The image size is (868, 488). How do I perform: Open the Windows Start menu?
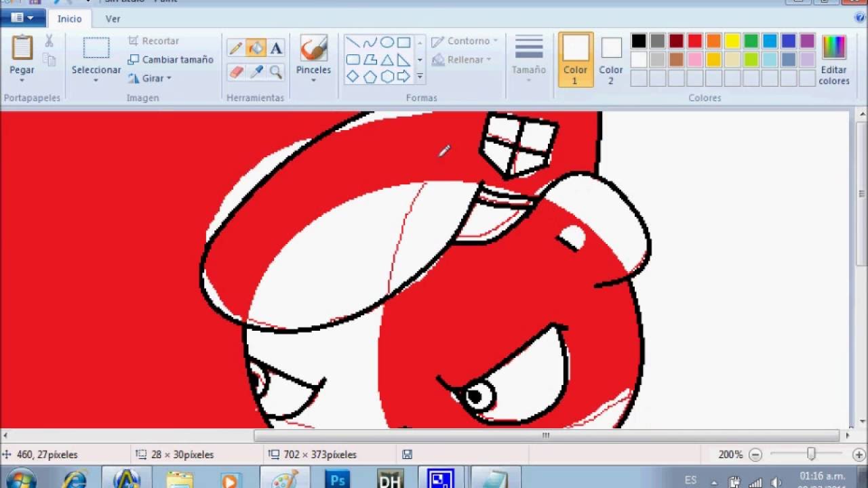(x=22, y=479)
